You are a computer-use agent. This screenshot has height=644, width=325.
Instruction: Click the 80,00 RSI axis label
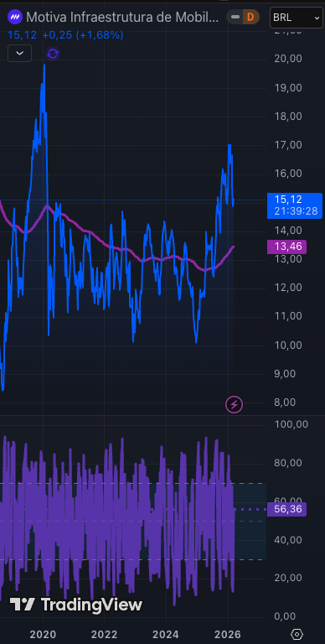tap(288, 463)
